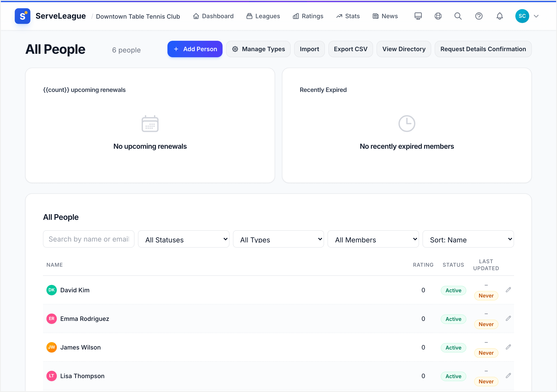Click the Import button

click(x=309, y=49)
